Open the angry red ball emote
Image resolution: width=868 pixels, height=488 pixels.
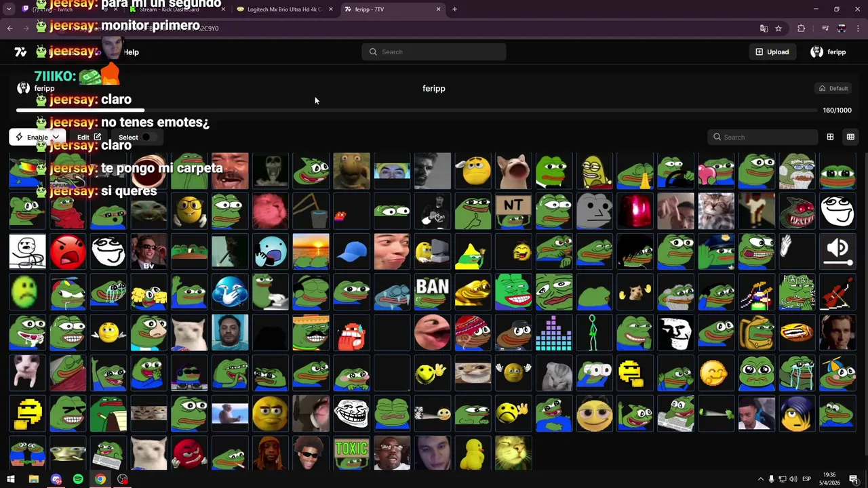[68, 251]
